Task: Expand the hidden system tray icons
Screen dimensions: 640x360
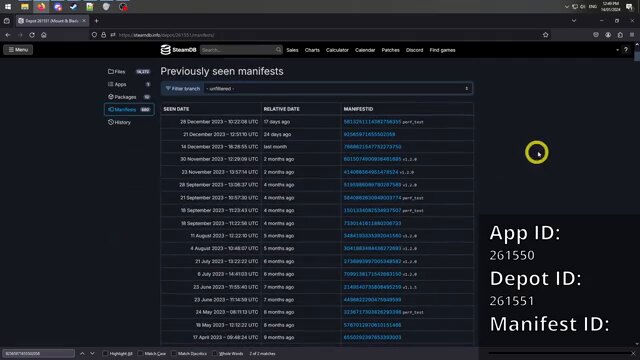Action: pyautogui.click(x=567, y=7)
